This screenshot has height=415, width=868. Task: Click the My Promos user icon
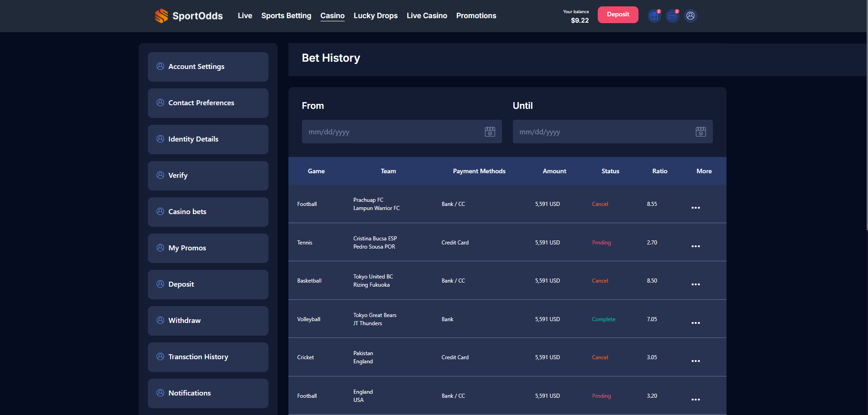(x=160, y=248)
